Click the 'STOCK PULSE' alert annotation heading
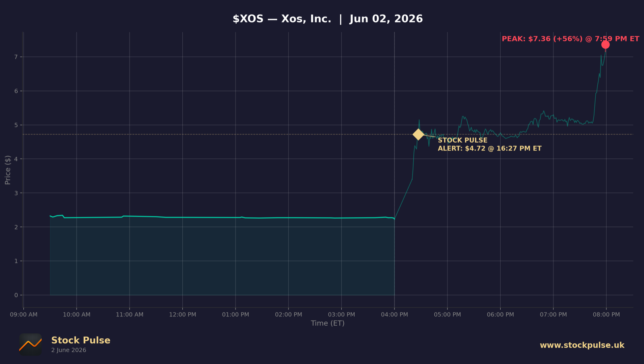This screenshot has width=644, height=364. [x=462, y=140]
